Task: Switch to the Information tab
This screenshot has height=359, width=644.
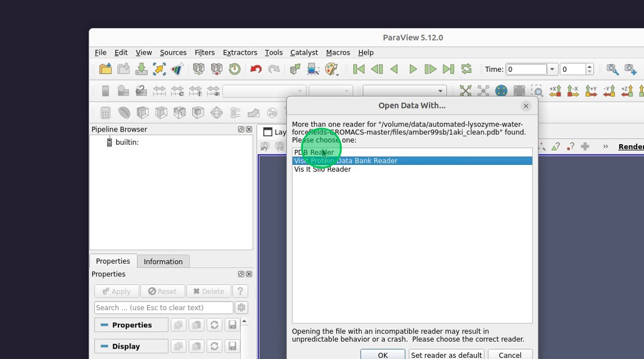Action: (163, 261)
